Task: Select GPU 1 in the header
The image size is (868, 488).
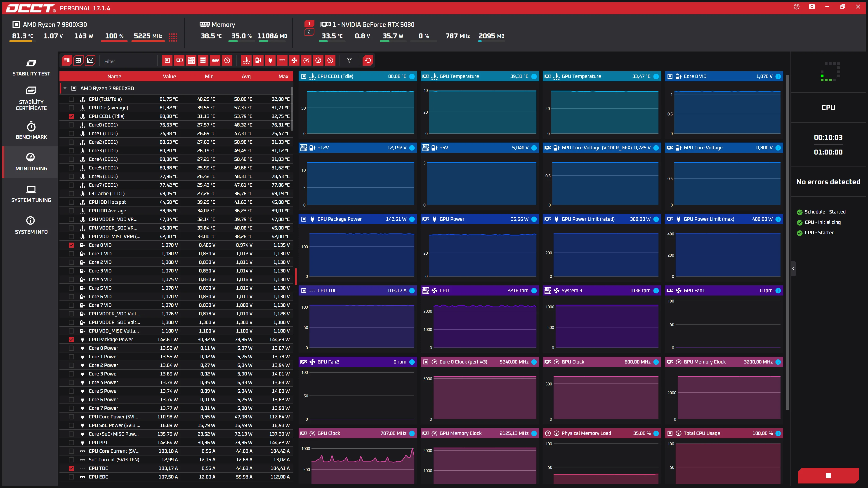Action: click(309, 24)
